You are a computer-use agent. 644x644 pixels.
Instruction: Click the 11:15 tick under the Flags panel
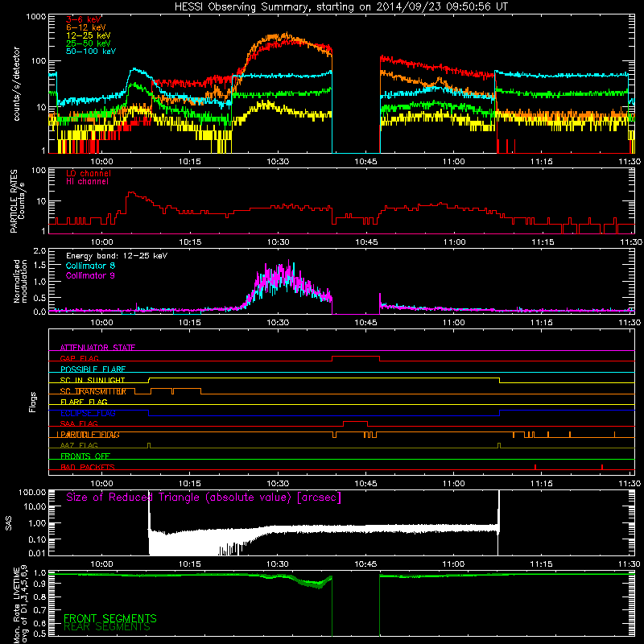(541, 484)
